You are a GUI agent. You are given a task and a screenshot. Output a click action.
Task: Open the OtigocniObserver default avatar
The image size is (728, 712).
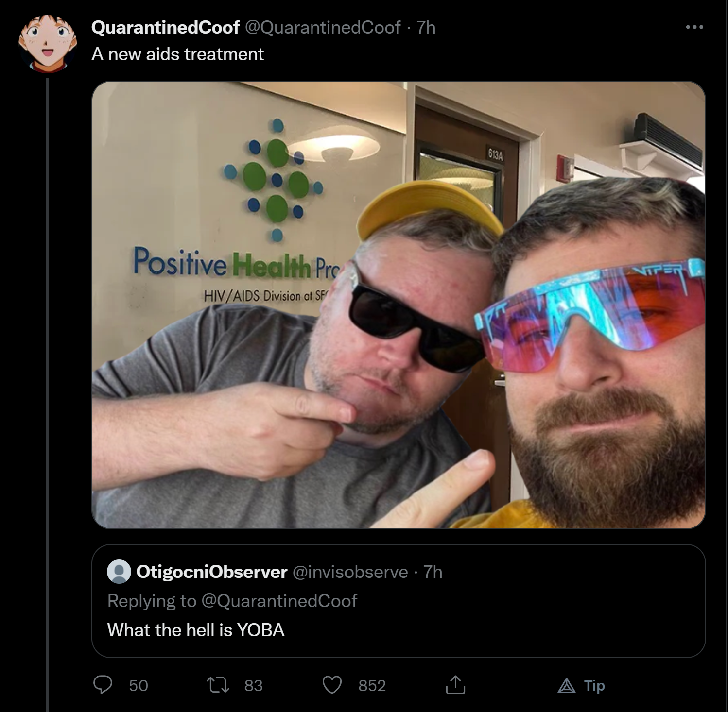pos(119,572)
